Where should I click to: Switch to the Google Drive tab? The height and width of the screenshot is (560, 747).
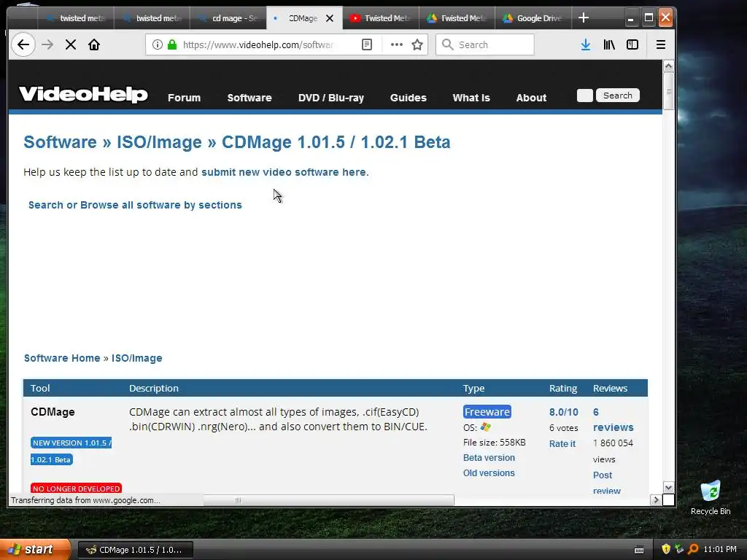(x=533, y=18)
